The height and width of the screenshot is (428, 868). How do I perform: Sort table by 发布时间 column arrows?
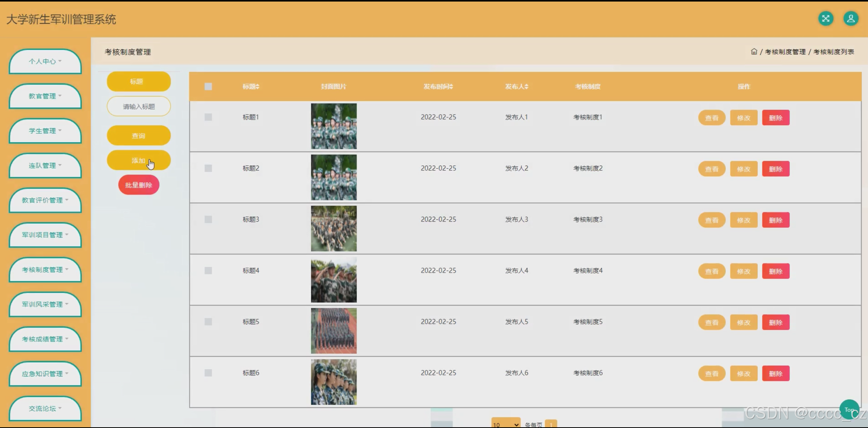coord(451,87)
